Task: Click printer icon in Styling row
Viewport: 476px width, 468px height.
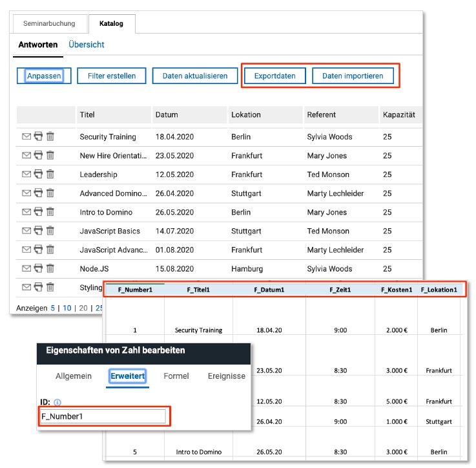Action: (38, 287)
